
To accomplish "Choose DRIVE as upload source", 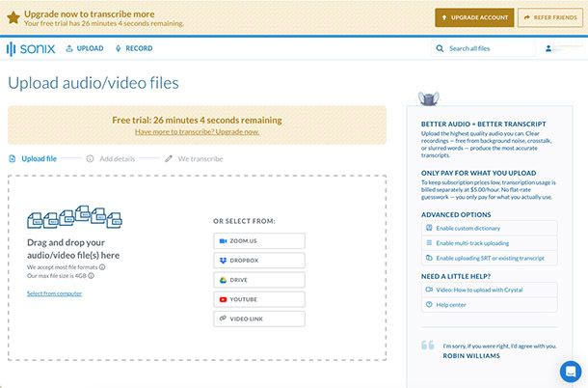I will coord(259,280).
